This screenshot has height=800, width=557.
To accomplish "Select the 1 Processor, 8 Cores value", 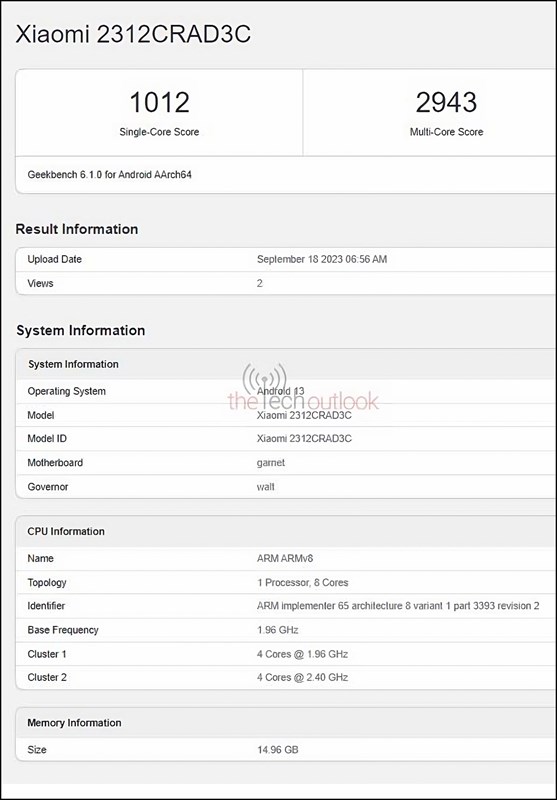I will pos(303,583).
